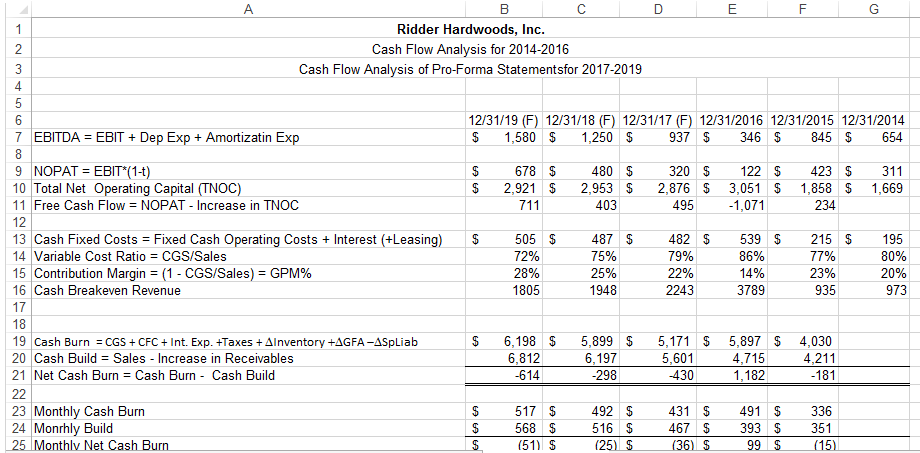Click the Contribution Margin label cell

(248, 273)
